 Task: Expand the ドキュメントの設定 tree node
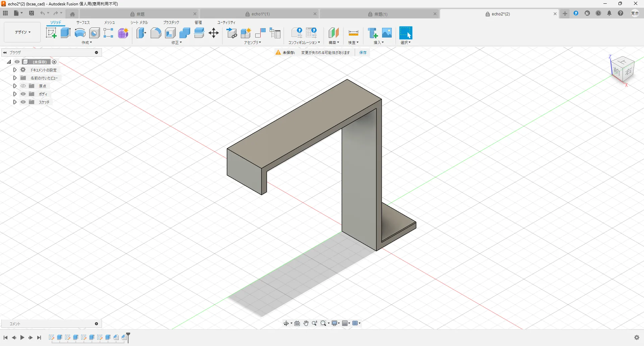click(15, 70)
